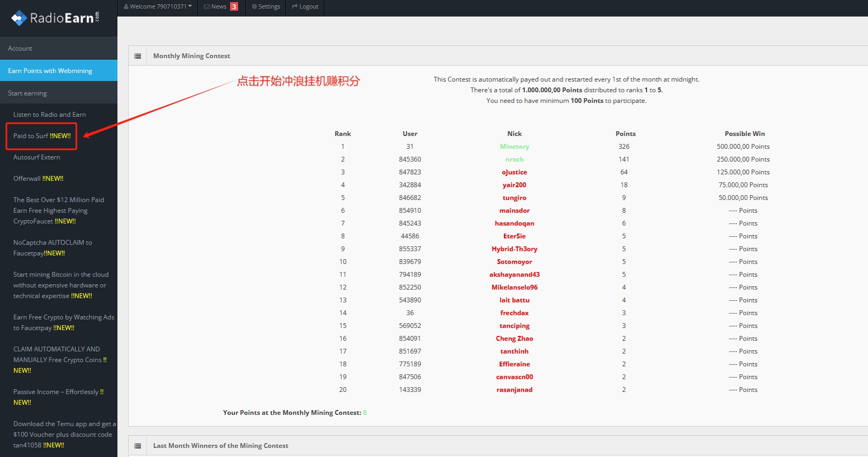
Task: Go to Autosurf Extern
Action: tap(37, 157)
